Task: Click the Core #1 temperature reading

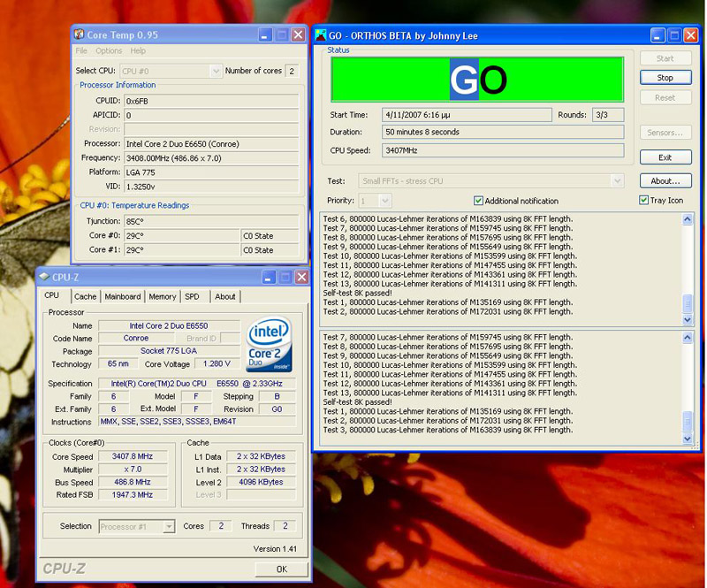Action: pos(181,249)
